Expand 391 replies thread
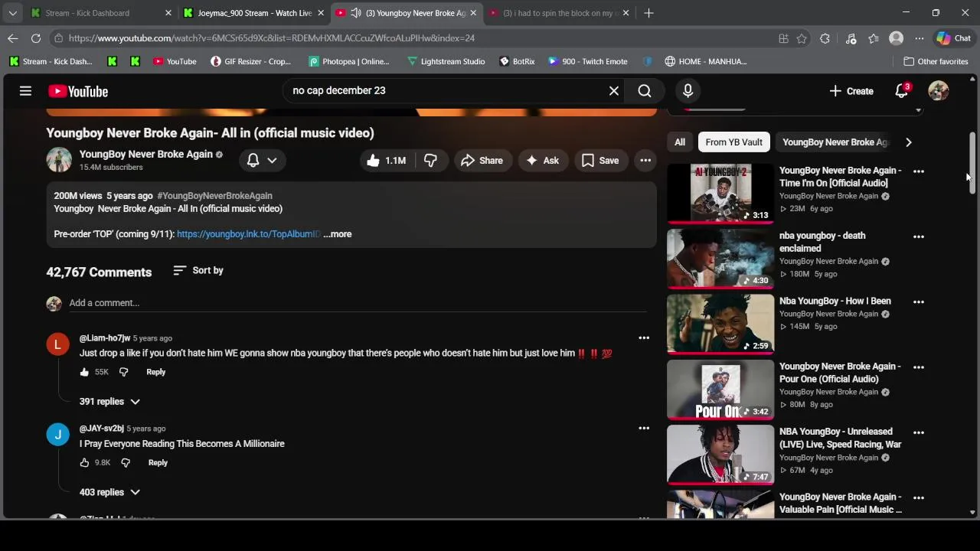This screenshot has height=551, width=980. pyautogui.click(x=110, y=402)
